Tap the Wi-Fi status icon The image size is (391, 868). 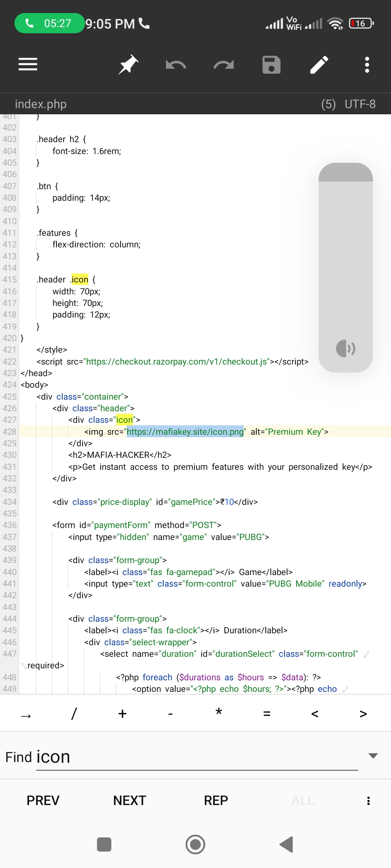click(x=335, y=24)
